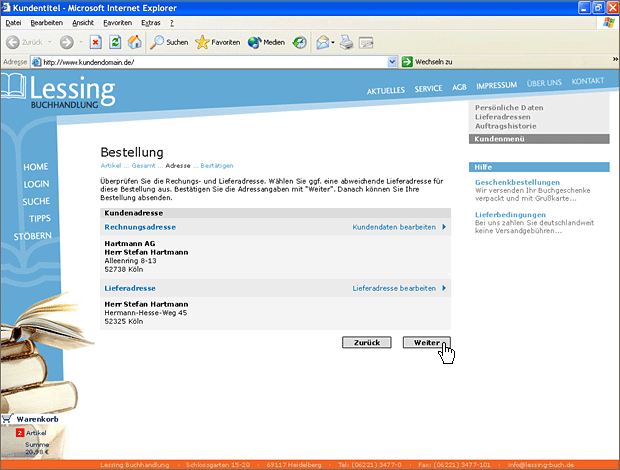Click Bestätigen step in order breadcrumb
Image resolution: width=620 pixels, height=470 pixels.
click(x=217, y=166)
